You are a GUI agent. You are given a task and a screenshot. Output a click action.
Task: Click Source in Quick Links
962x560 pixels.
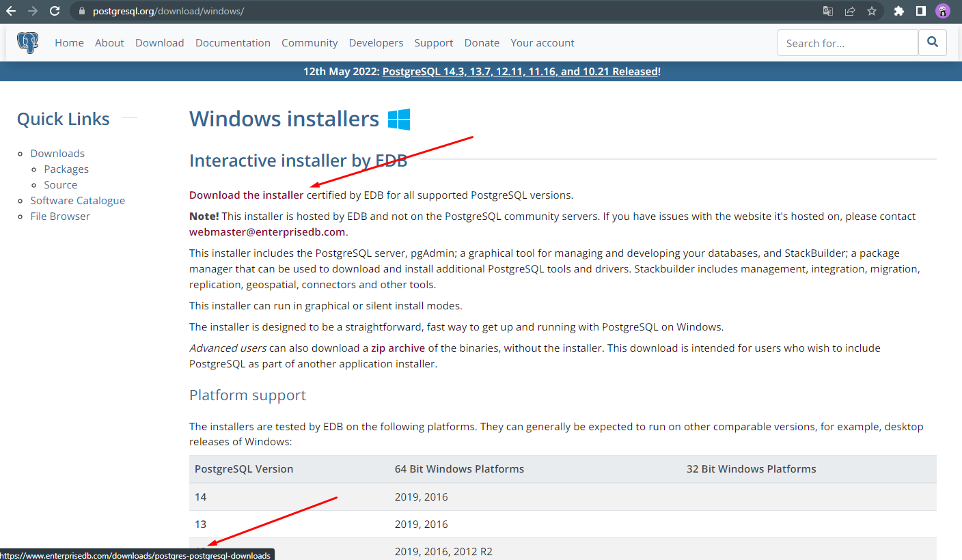click(x=61, y=184)
